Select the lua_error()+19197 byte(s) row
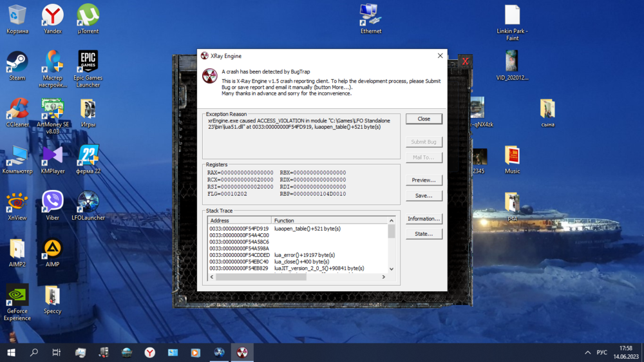 point(298,255)
